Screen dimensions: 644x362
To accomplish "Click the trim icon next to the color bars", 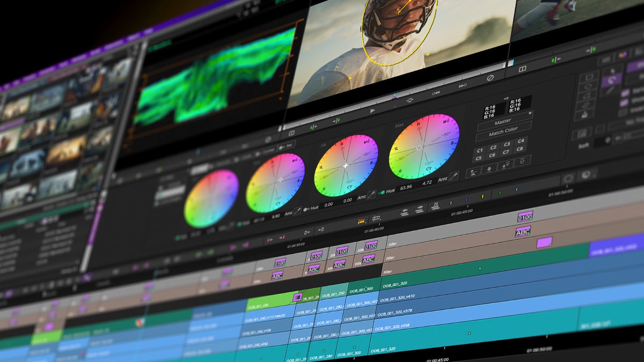I will (x=376, y=218).
